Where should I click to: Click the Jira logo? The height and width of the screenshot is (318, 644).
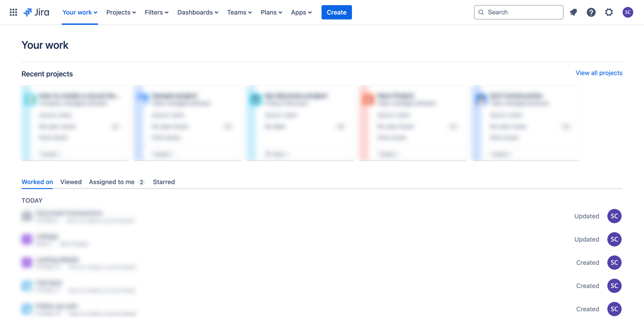(36, 12)
